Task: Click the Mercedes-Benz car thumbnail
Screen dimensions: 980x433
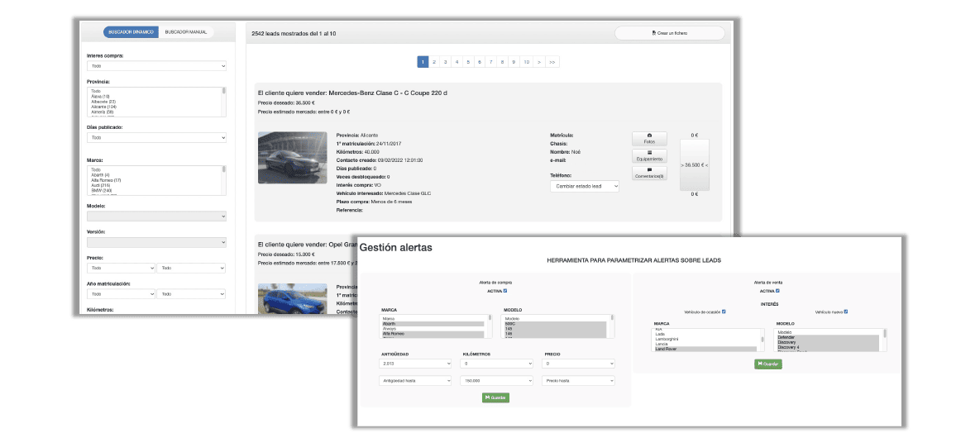Action: tap(292, 158)
